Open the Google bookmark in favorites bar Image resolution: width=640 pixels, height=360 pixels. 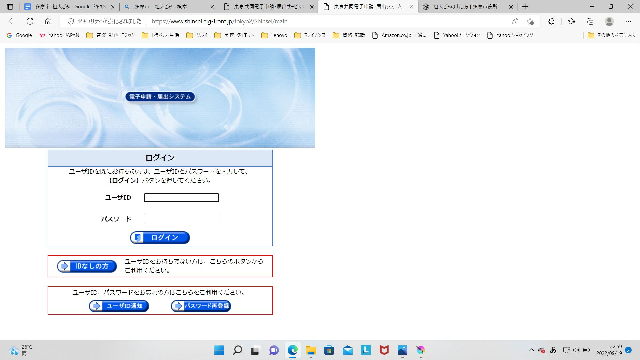tap(20, 35)
